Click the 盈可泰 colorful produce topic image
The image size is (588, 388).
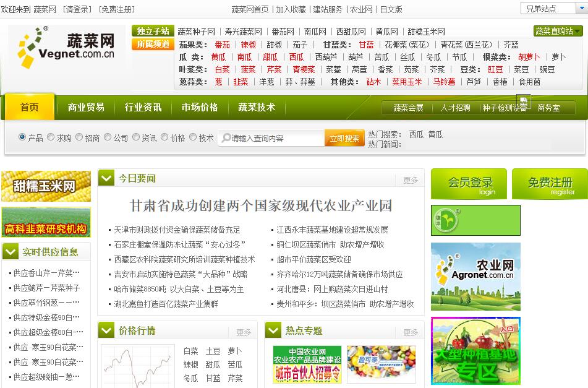pyautogui.click(x=381, y=364)
